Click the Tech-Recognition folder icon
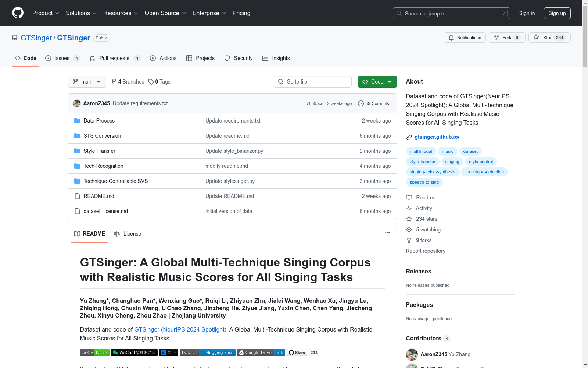Image resolution: width=588 pixels, height=368 pixels. [x=77, y=166]
